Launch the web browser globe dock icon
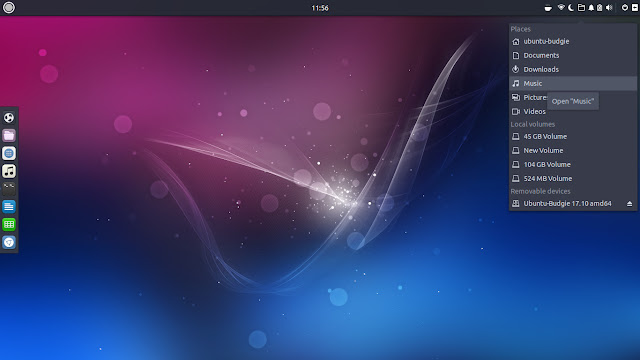The height and width of the screenshot is (360, 640). [9, 153]
